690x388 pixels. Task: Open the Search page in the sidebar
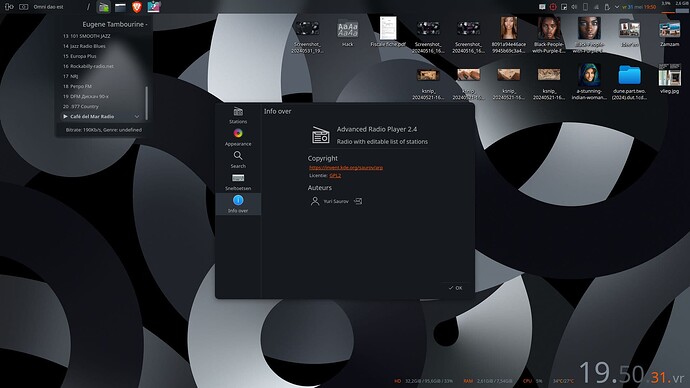(238, 160)
